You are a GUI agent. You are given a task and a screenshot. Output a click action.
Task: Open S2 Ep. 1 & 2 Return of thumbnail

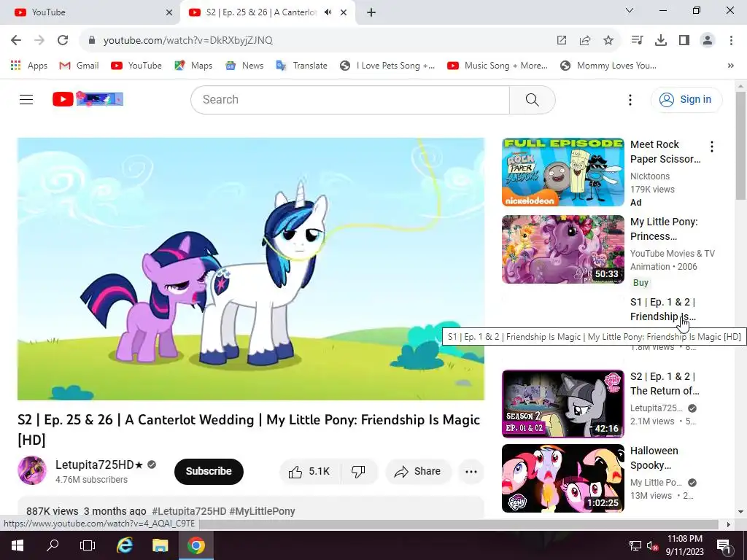pyautogui.click(x=562, y=404)
